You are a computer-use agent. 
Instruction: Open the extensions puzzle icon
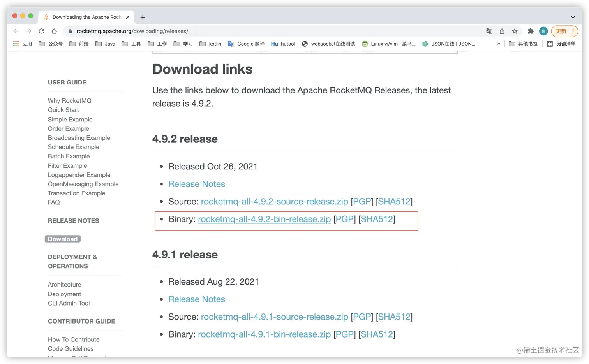pos(531,31)
